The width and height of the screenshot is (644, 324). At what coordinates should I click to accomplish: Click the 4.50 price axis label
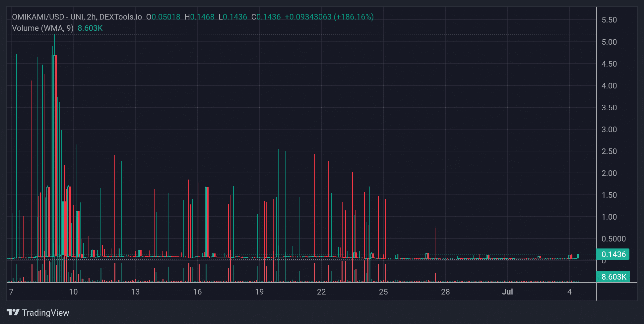[609, 64]
